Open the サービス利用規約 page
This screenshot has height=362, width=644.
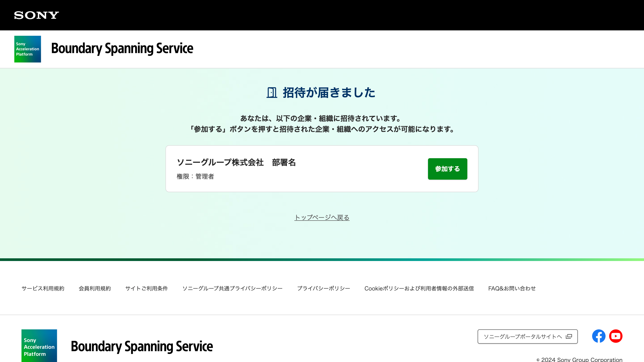tap(43, 288)
